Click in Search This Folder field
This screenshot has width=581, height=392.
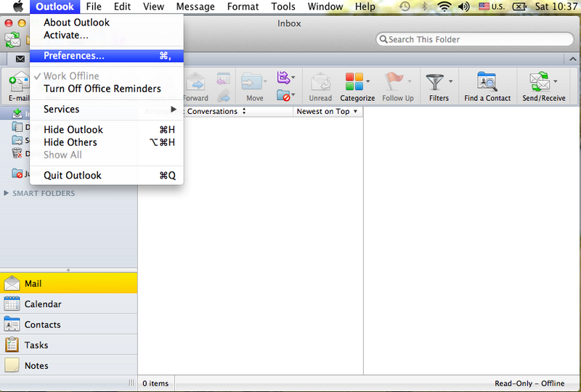click(x=475, y=39)
